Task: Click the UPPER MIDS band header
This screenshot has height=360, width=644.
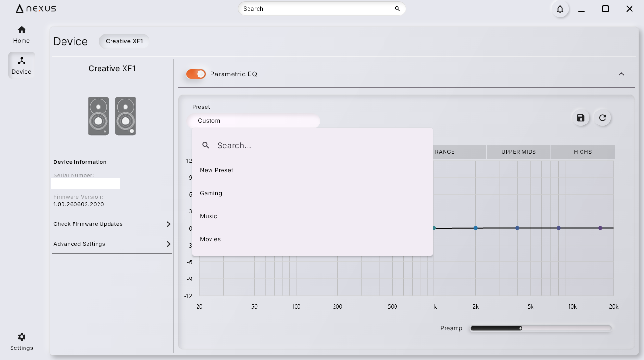Action: coord(519,152)
